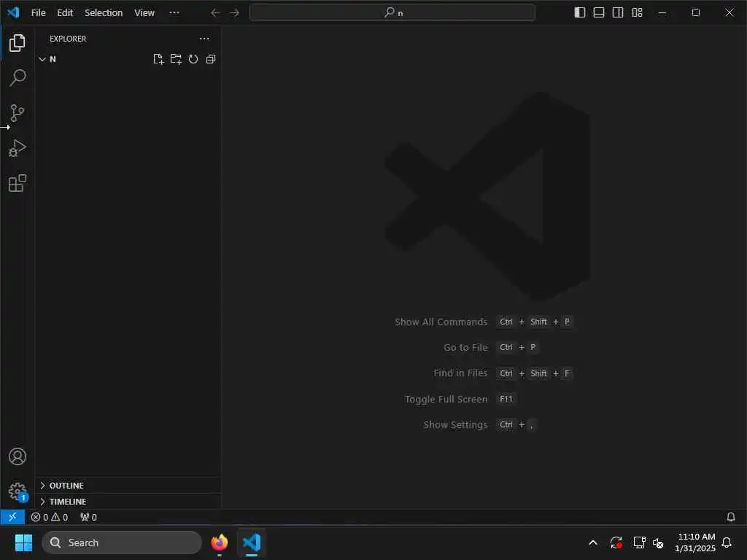Image resolution: width=747 pixels, height=560 pixels.
Task: Open the Explorer view in activity bar
Action: click(18, 43)
